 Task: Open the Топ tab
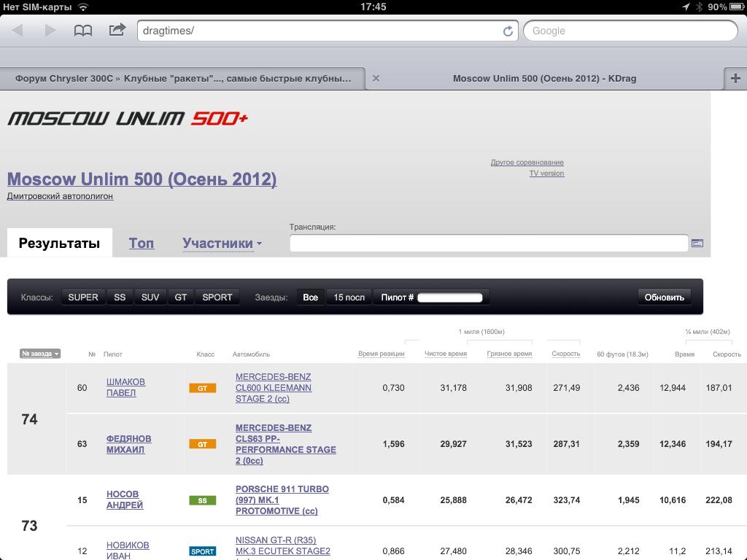tap(142, 243)
